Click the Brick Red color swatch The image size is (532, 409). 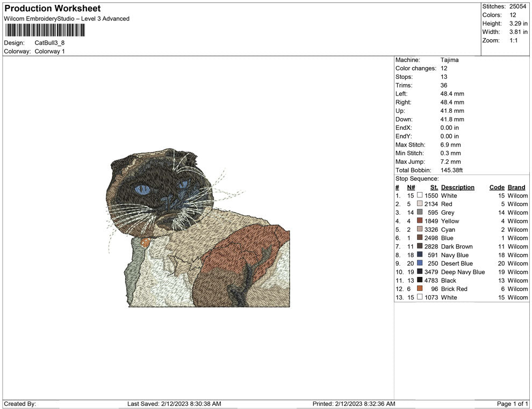point(420,288)
